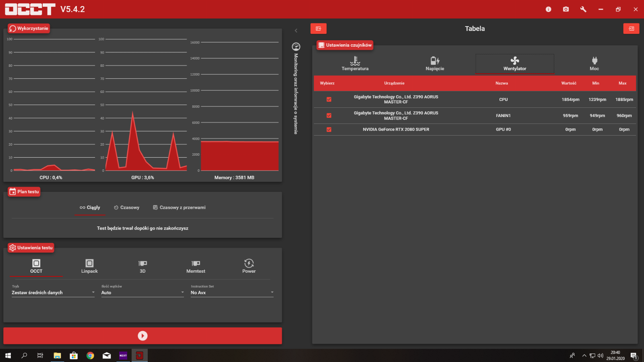Open NZXT CAM from taskbar
The height and width of the screenshot is (362, 644).
[123, 356]
